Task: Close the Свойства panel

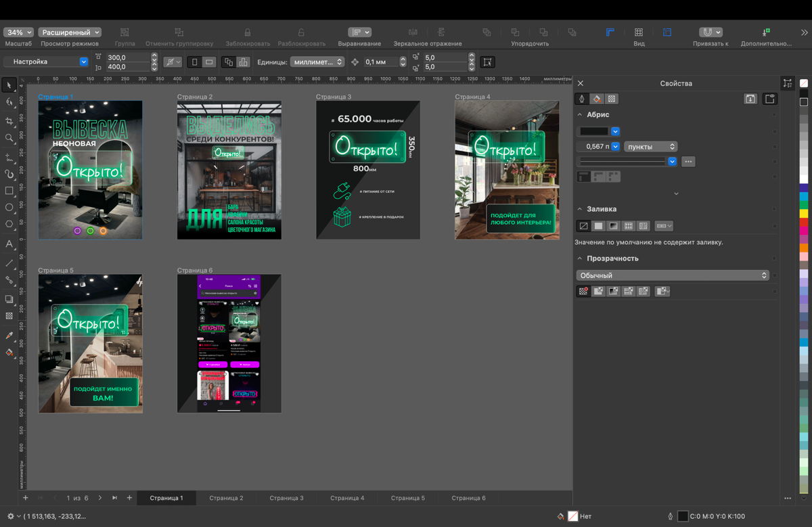Action: click(581, 83)
